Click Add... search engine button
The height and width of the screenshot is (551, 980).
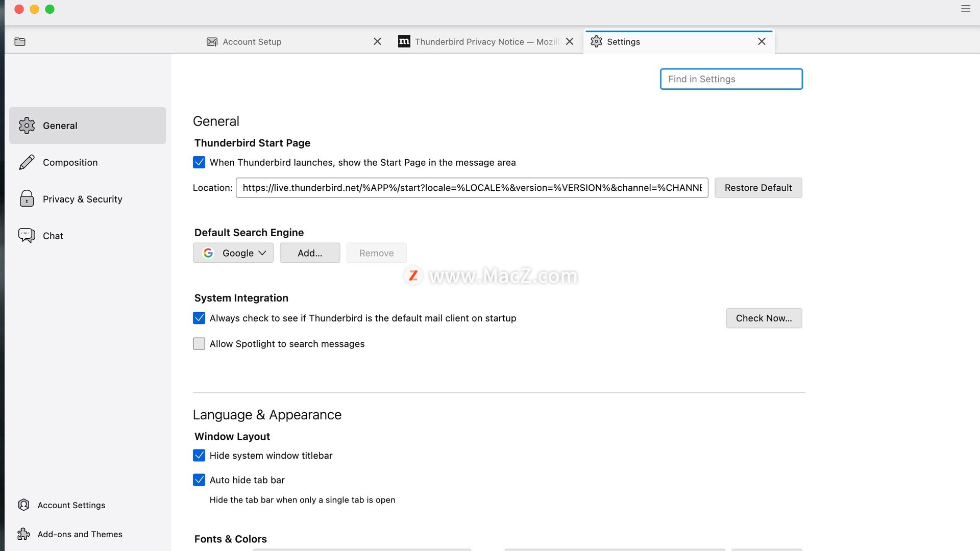310,253
